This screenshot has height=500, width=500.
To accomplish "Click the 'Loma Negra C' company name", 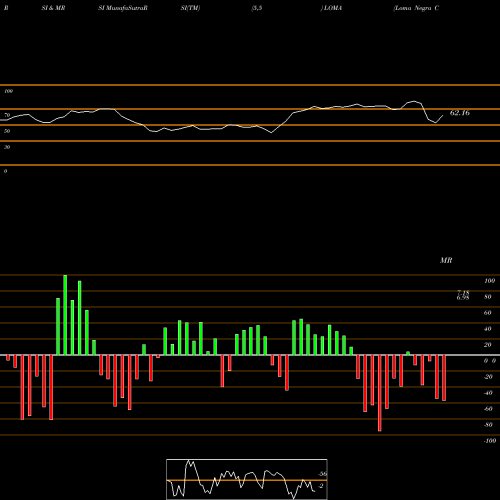I will click(x=416, y=8).
